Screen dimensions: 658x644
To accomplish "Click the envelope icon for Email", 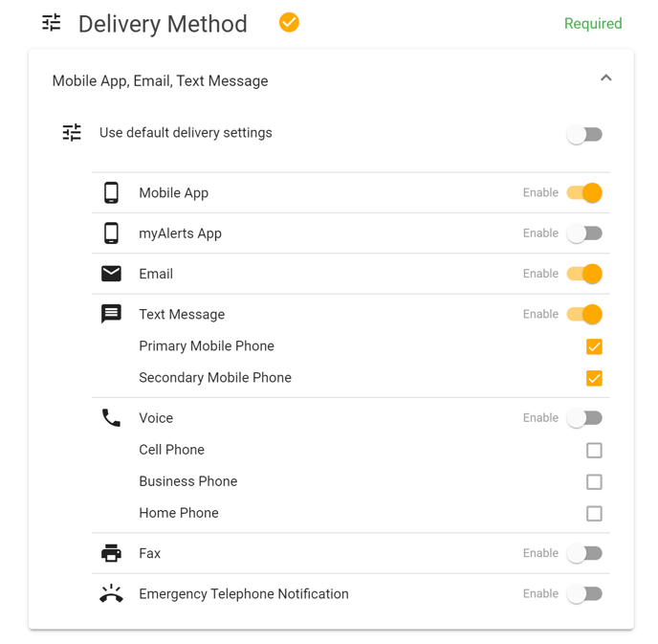I will pos(111,274).
